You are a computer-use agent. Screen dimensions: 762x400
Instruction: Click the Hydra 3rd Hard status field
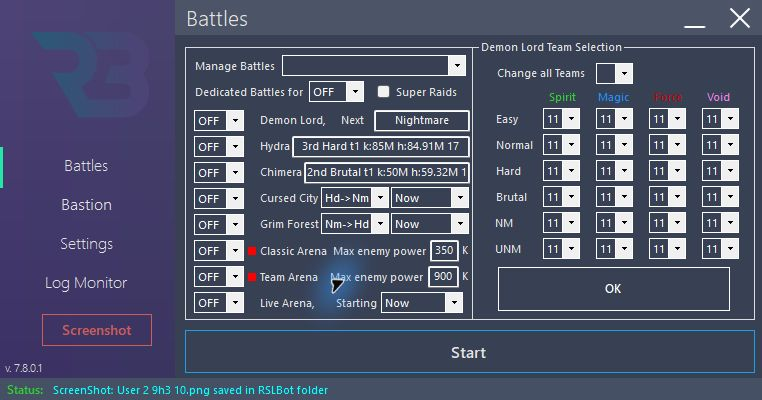381,146
